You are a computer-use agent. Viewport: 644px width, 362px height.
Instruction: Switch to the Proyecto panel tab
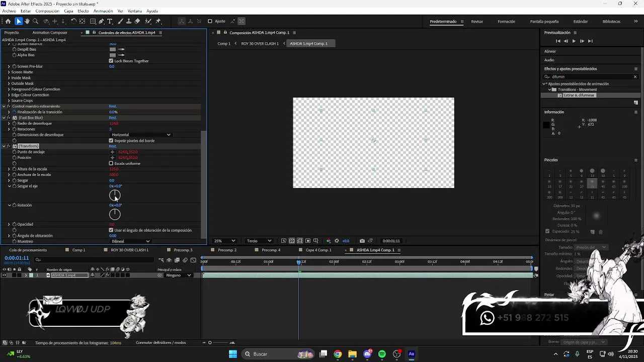12,33
